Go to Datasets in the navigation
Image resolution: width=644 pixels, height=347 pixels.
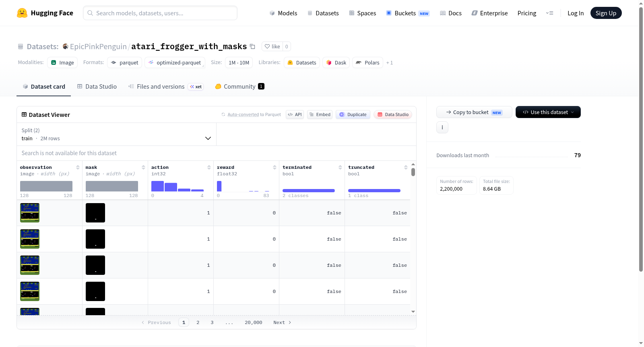pyautogui.click(x=323, y=13)
